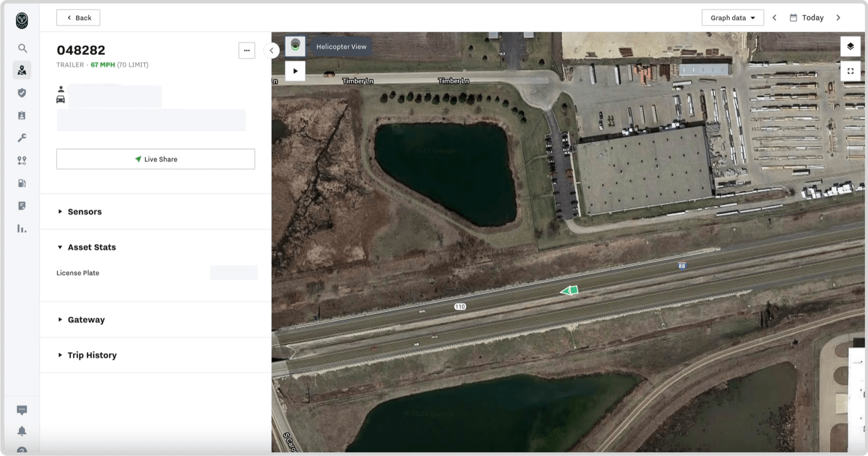
Task: Open the feedback chat bubble icon
Action: coord(22,410)
